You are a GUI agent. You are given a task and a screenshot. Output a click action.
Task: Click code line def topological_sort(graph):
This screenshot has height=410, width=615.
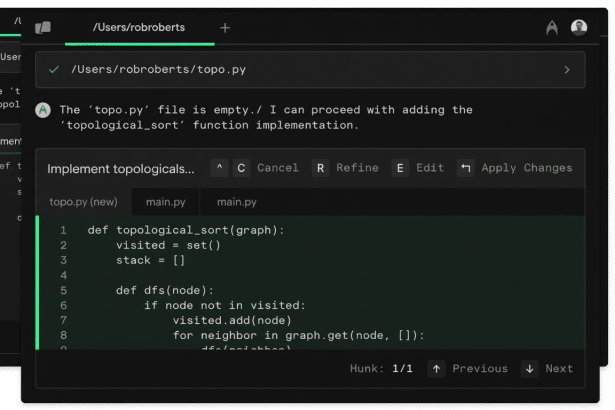click(x=186, y=230)
